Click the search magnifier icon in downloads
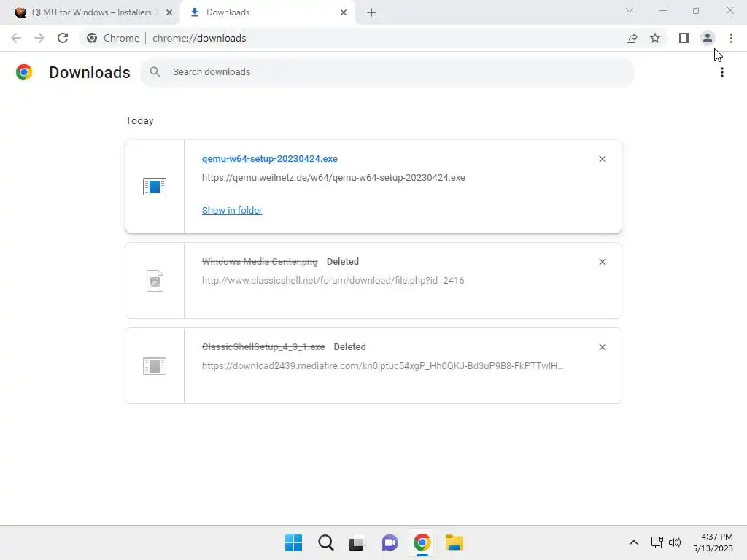This screenshot has width=747, height=560. 155,72
